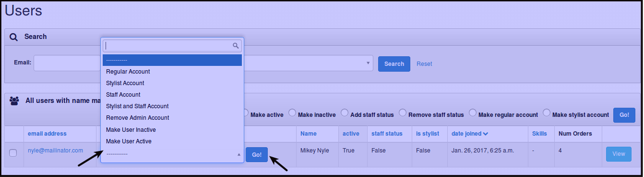The width and height of the screenshot is (644, 177).
Task: Click the Skills column header
Action: 540,134
